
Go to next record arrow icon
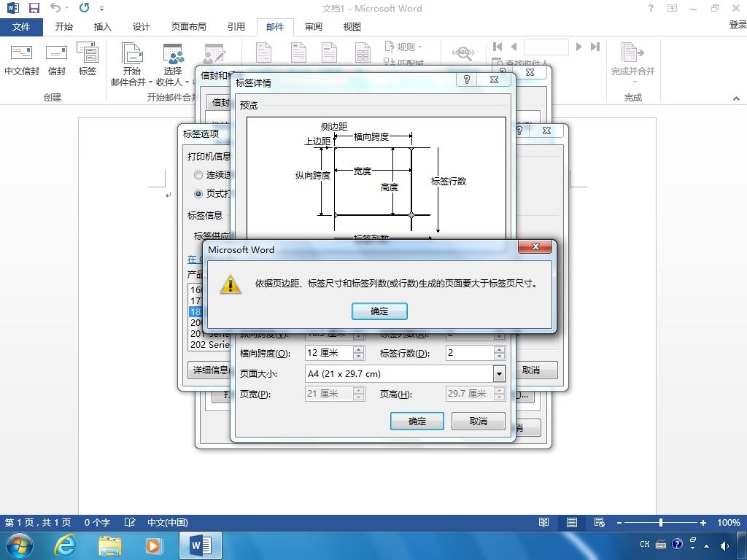pyautogui.click(x=578, y=47)
